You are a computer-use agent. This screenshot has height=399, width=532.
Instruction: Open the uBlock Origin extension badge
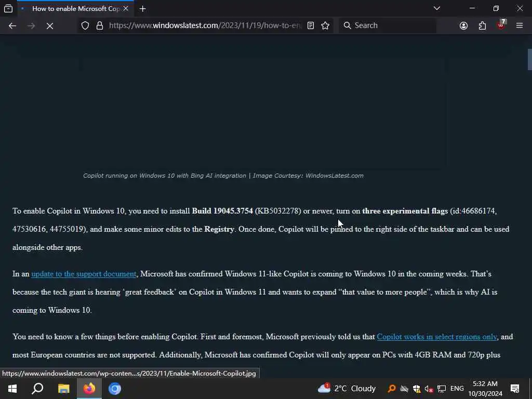501,25
